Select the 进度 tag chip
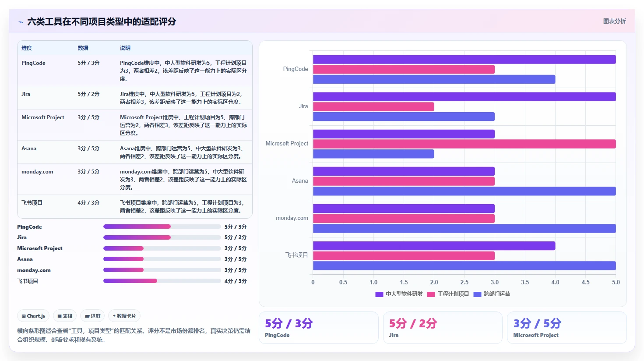Screen dimensions: 644x361 point(92,316)
